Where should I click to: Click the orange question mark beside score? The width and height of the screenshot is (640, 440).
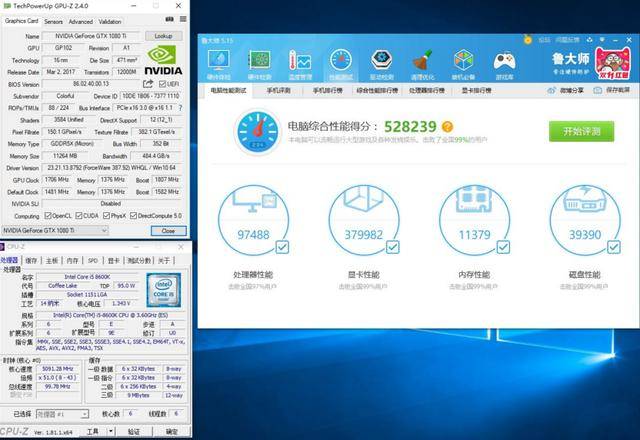click(447, 127)
